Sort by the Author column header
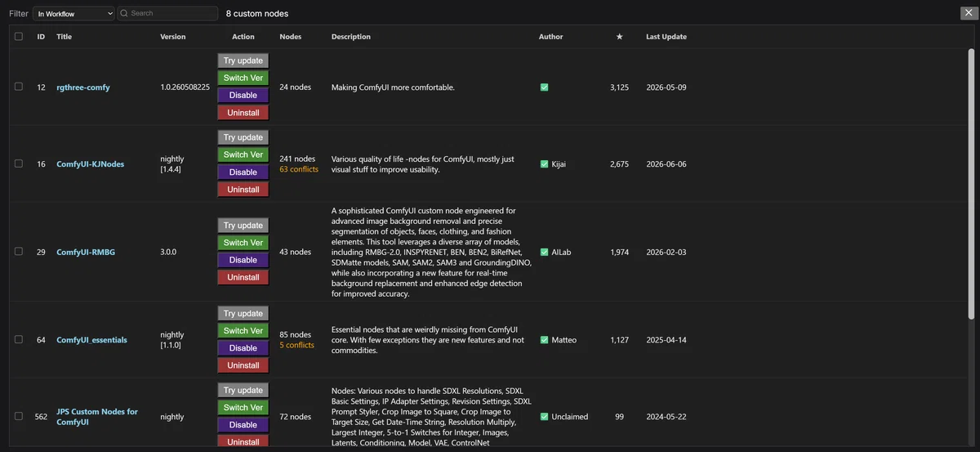This screenshot has height=452, width=980. coord(550,37)
